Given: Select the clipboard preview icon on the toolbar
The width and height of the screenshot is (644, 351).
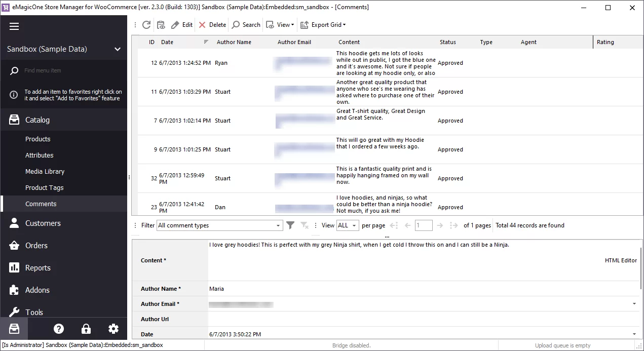Looking at the screenshot, I should pyautogui.click(x=160, y=24).
